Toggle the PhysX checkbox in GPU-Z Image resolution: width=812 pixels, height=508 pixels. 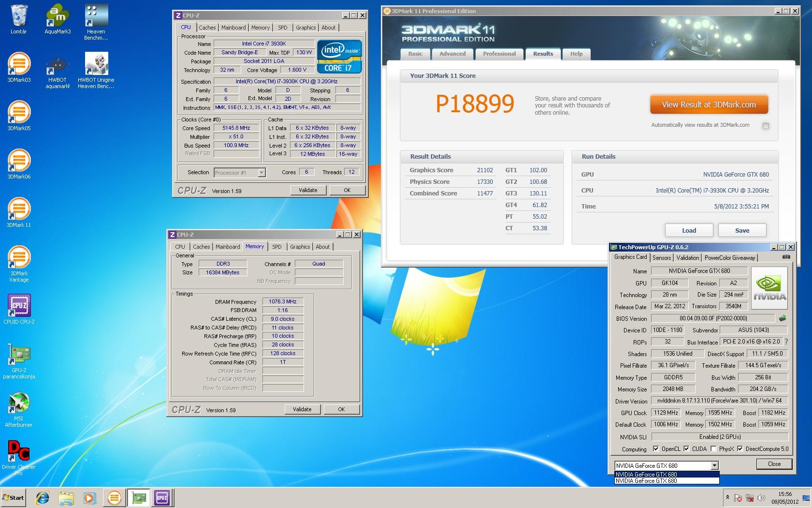713,448
